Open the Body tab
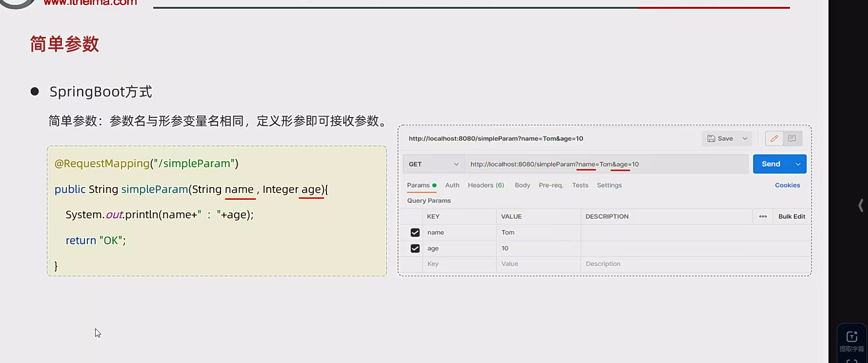 tap(523, 185)
